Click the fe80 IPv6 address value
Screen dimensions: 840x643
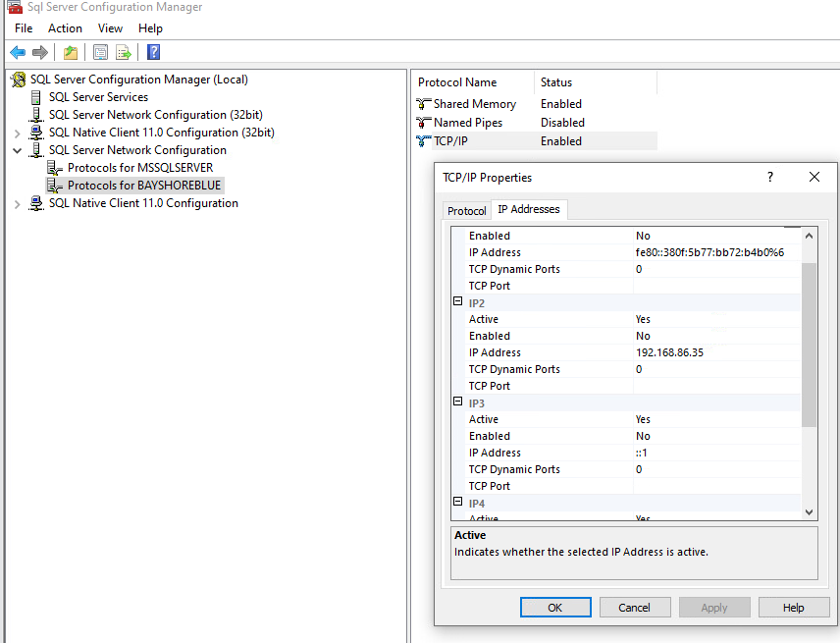coord(709,252)
